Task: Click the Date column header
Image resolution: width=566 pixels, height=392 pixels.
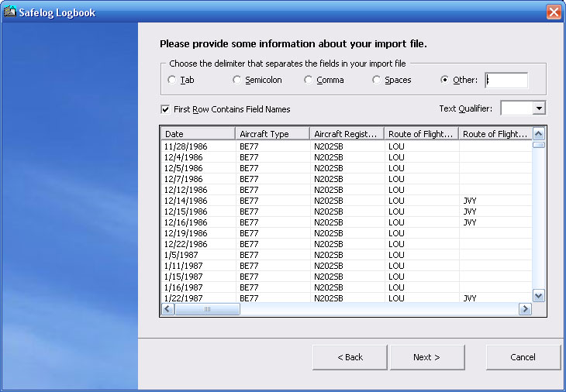Action: pos(198,134)
